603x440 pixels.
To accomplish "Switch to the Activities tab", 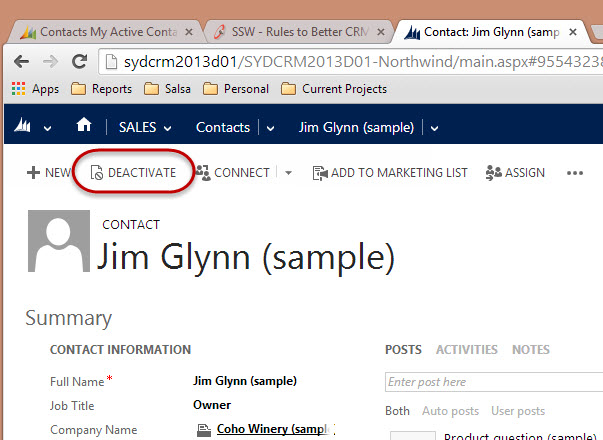I will pos(466,350).
